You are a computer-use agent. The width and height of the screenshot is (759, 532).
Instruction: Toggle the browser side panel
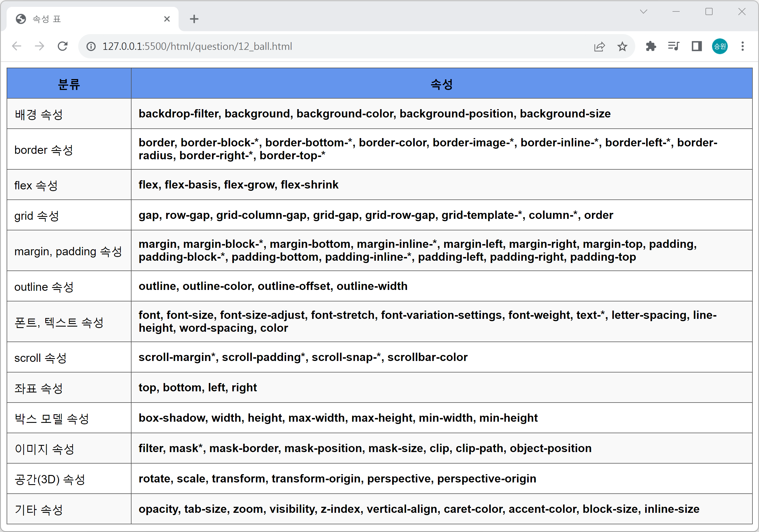(x=697, y=46)
